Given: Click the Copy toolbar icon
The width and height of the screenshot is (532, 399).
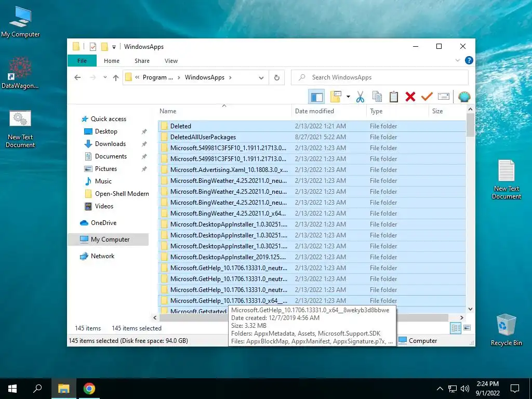Looking at the screenshot, I should [x=377, y=97].
